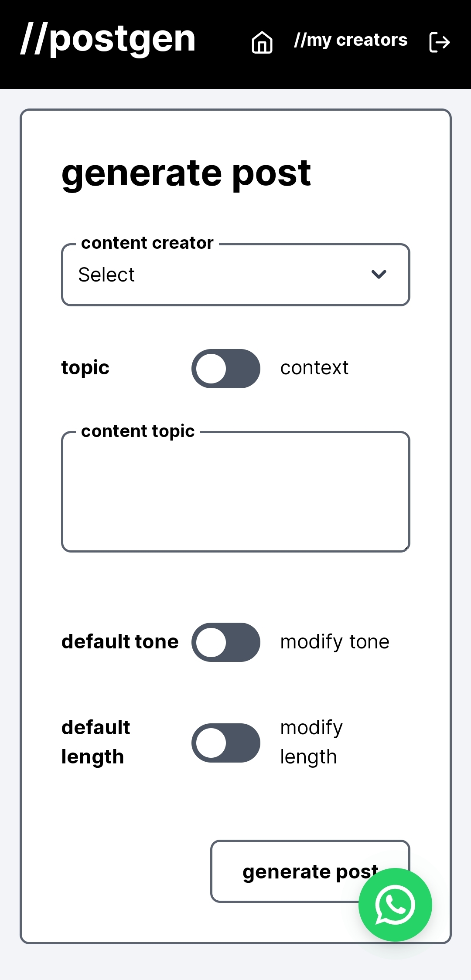Go to the home page icon

(x=262, y=43)
